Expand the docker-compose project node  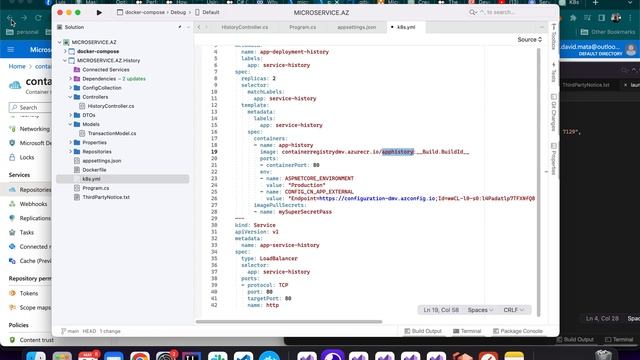(65, 51)
